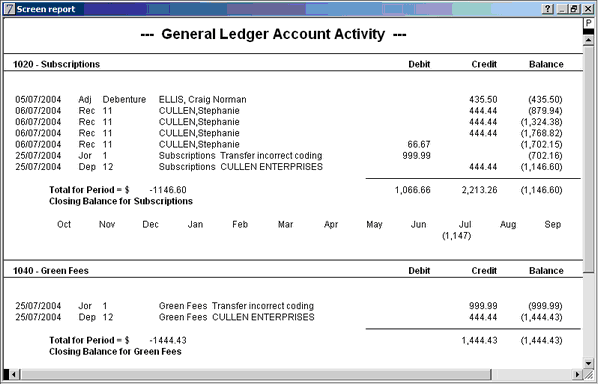Viewport: 598px width, 384px height.
Task: Click the (879.94) balance value
Action: pyautogui.click(x=545, y=111)
